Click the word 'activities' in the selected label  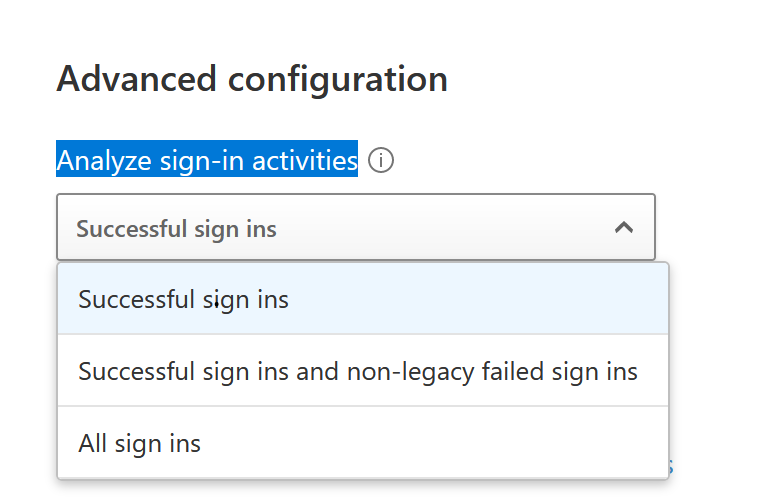coord(305,160)
